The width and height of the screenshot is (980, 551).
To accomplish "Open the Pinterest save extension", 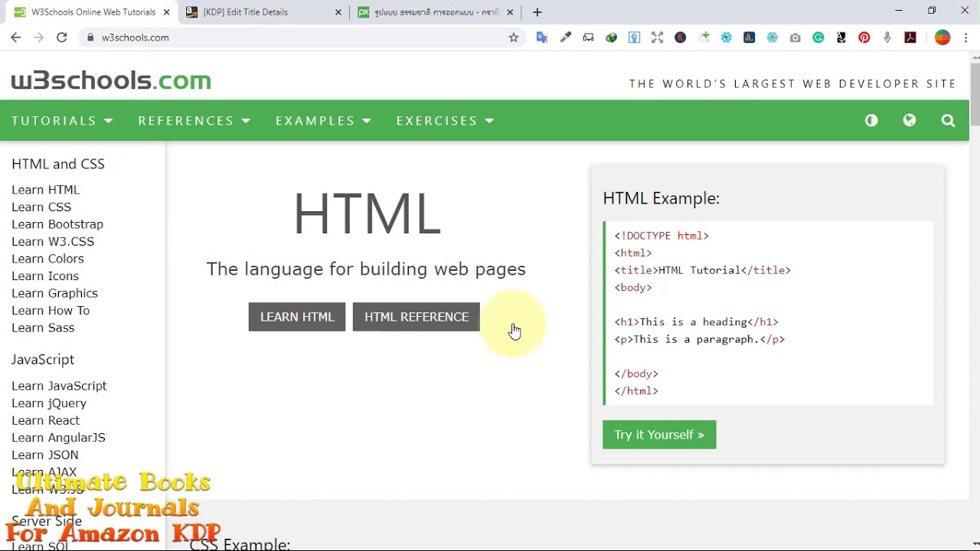I will [x=864, y=37].
